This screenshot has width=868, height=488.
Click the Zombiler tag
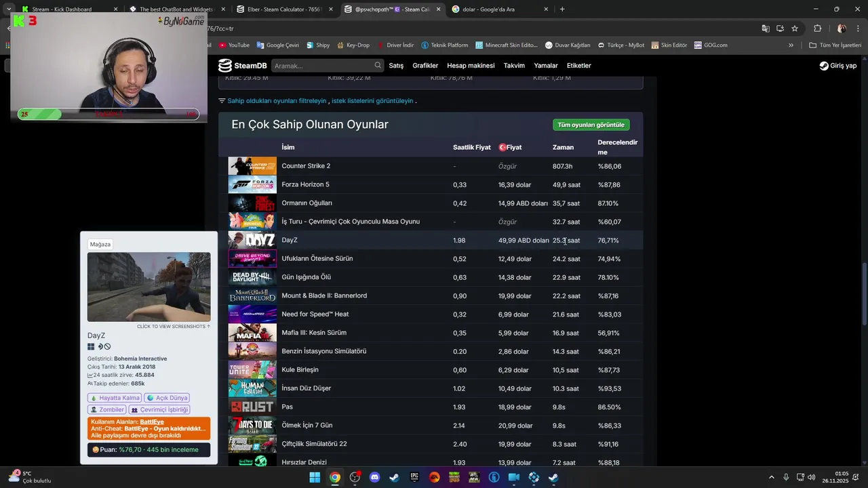pos(107,409)
